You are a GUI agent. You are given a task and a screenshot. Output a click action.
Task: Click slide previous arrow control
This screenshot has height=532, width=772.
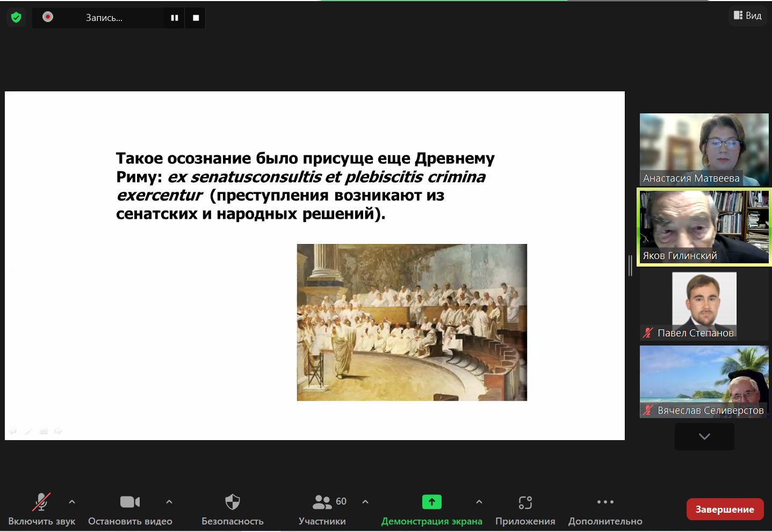click(x=13, y=431)
